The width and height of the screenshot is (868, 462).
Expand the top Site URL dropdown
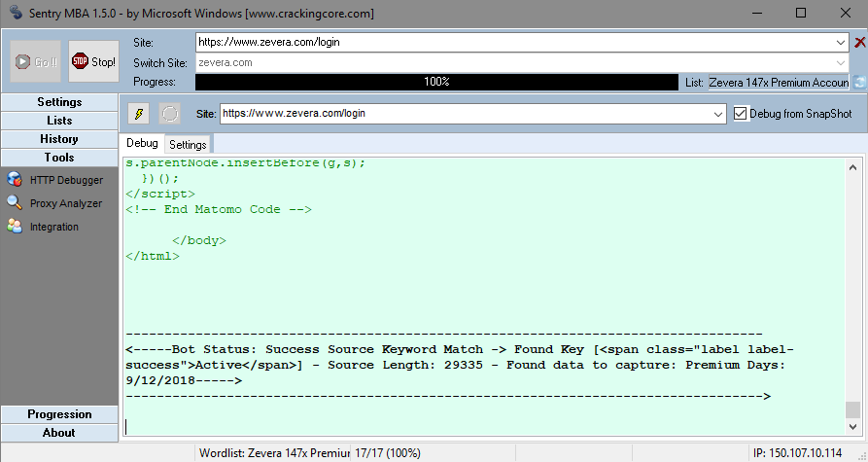point(841,43)
